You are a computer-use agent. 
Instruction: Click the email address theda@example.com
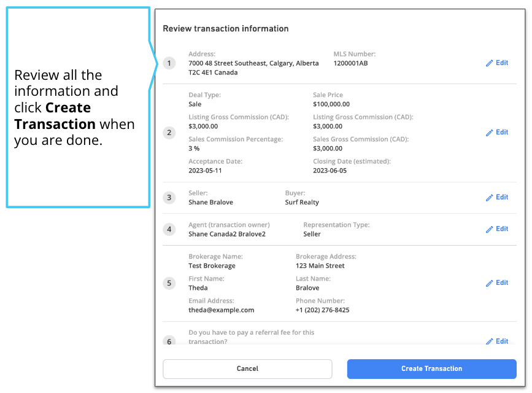pos(222,310)
